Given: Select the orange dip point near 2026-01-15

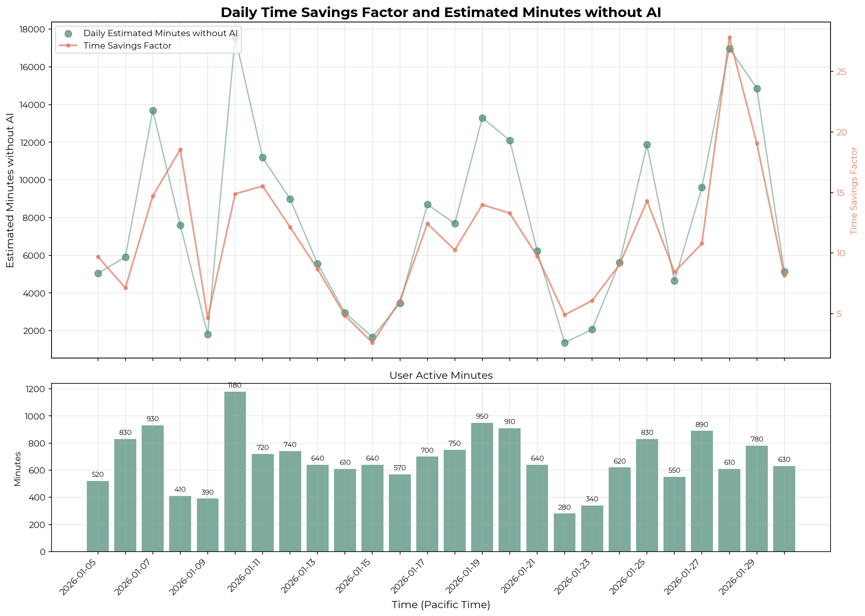Looking at the screenshot, I should [372, 343].
